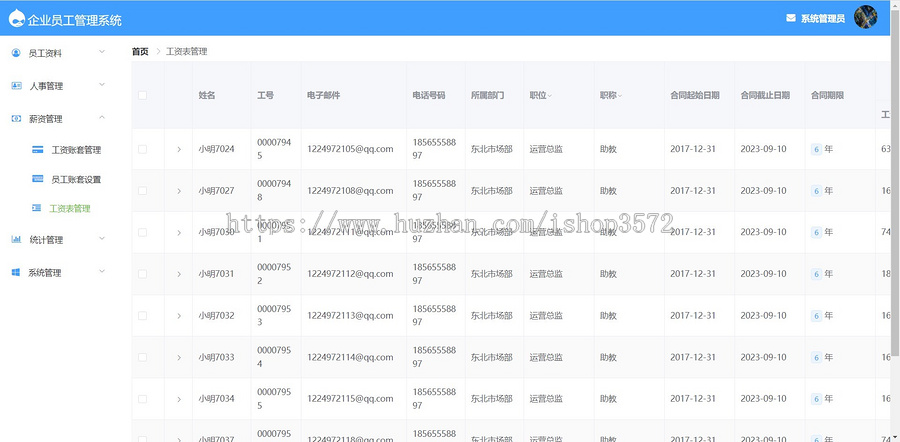Screen dimensions: 900x442
Task: Check the row for 小明7024
Action: click(x=142, y=149)
